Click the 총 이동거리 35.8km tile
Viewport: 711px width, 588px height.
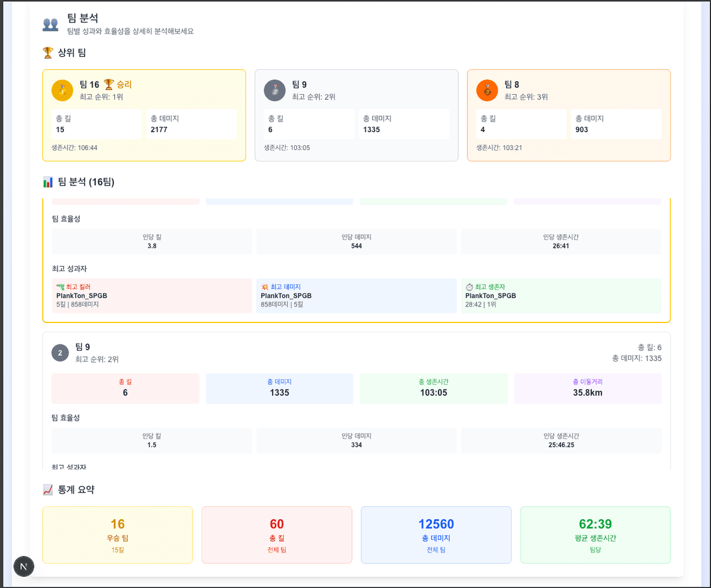587,388
